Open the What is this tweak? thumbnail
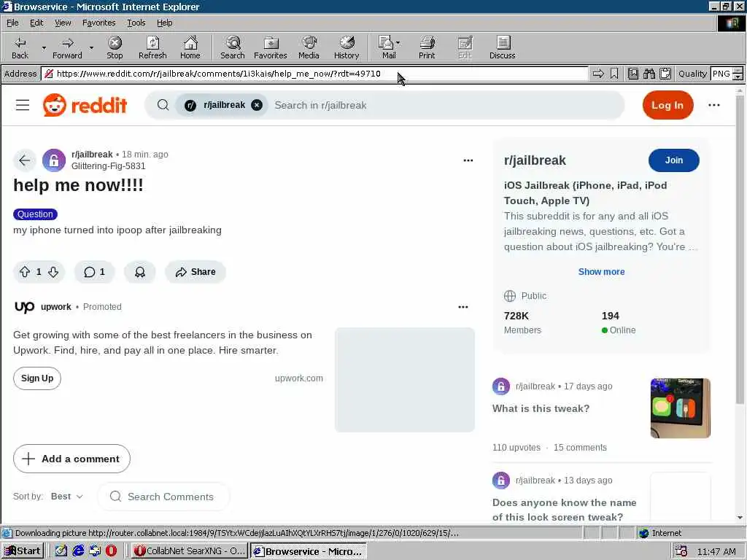The image size is (747, 560). [x=681, y=408]
